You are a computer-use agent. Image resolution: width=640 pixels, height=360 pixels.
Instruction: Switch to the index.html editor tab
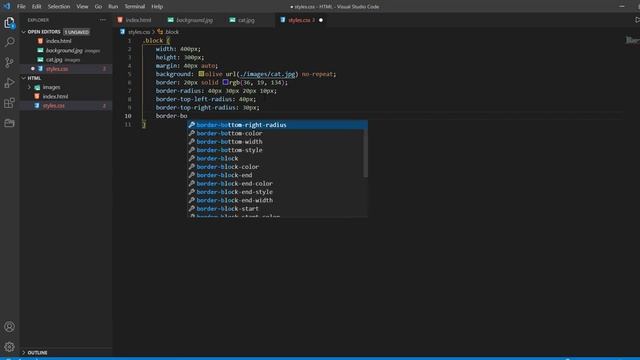click(138, 20)
